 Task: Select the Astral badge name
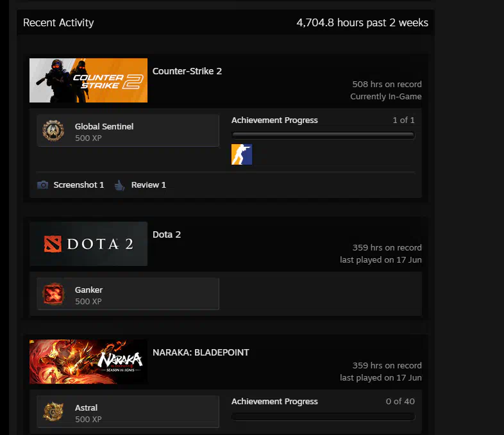86,407
